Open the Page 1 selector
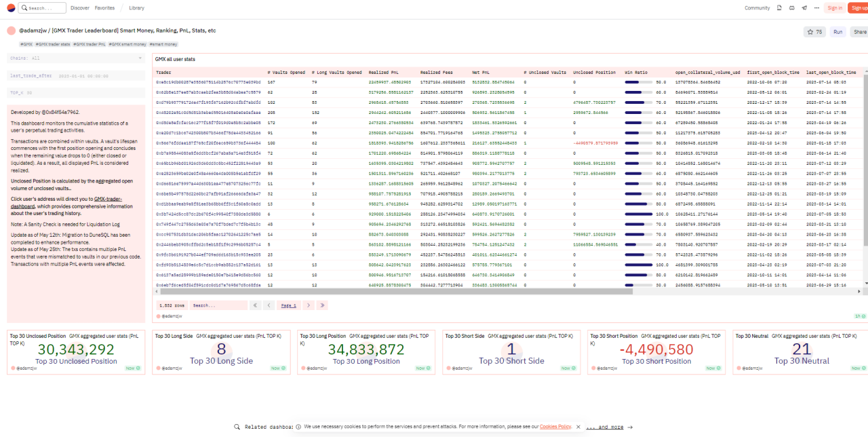The image size is (868, 437). (289, 305)
